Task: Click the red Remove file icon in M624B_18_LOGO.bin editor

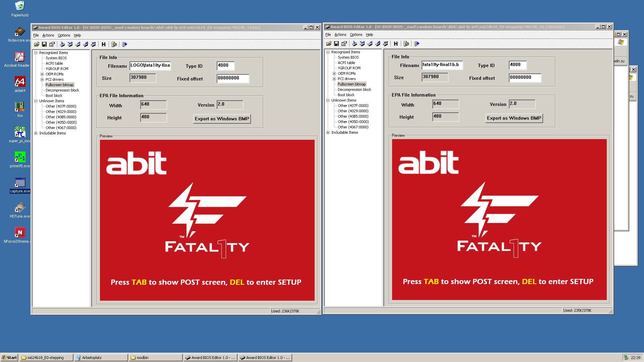Action: pyautogui.click(x=385, y=44)
